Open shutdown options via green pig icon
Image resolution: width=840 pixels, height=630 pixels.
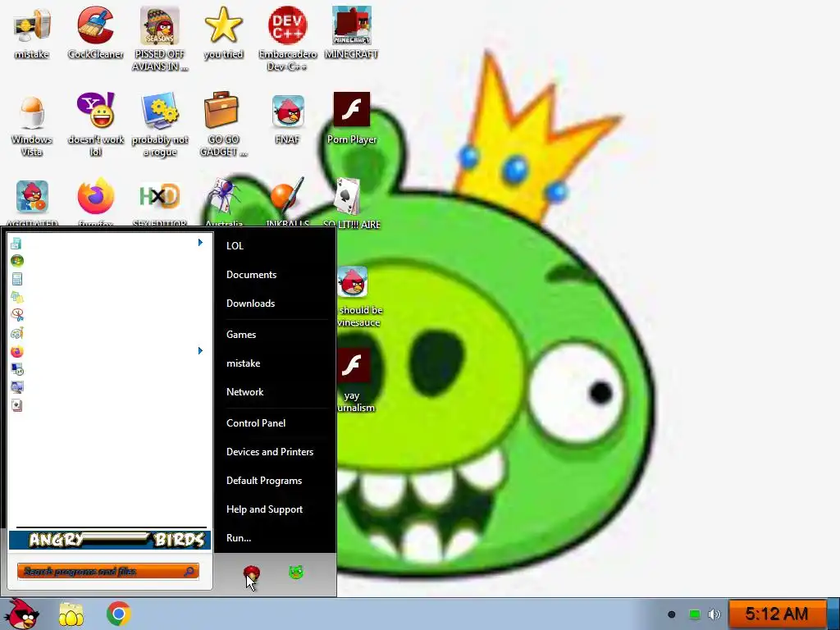(x=296, y=573)
